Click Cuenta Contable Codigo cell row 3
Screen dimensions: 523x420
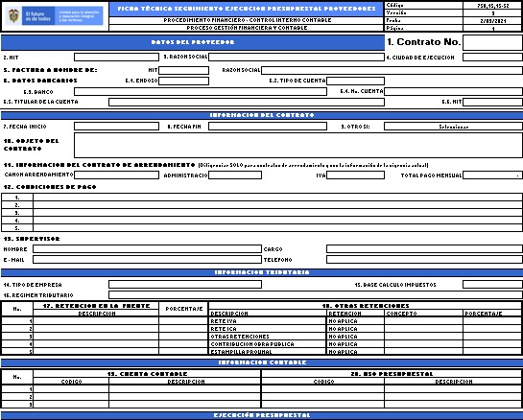point(71,404)
